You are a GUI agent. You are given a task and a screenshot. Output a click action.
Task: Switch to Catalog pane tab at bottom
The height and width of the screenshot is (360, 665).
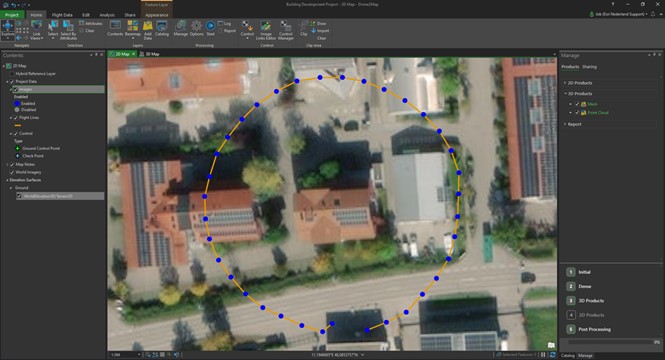567,355
